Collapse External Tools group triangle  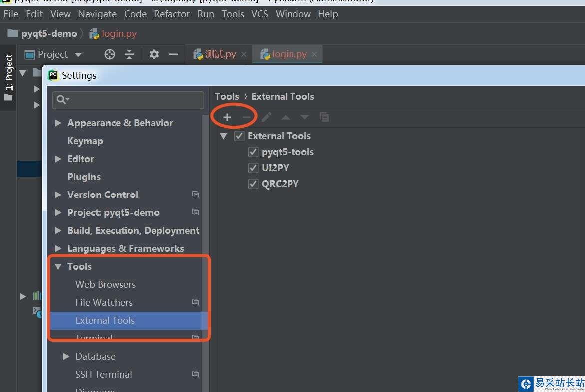224,136
